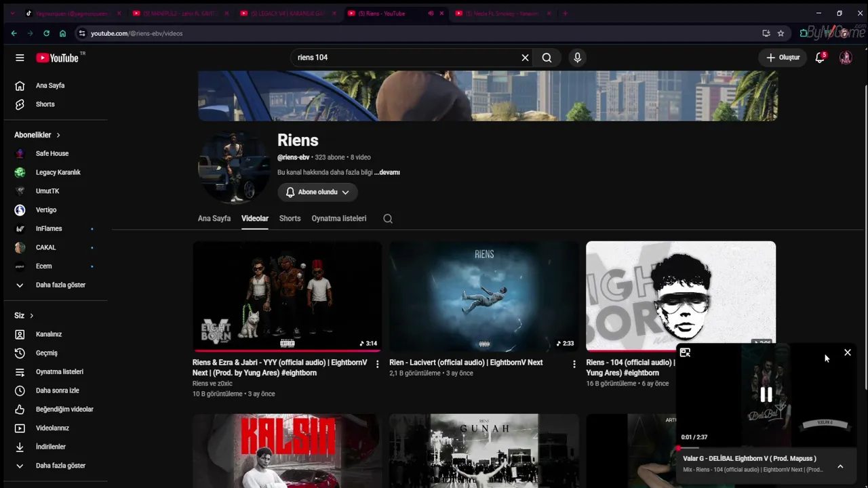Close the miniplayer
Viewport: 868px width, 488px height.
coord(848,352)
